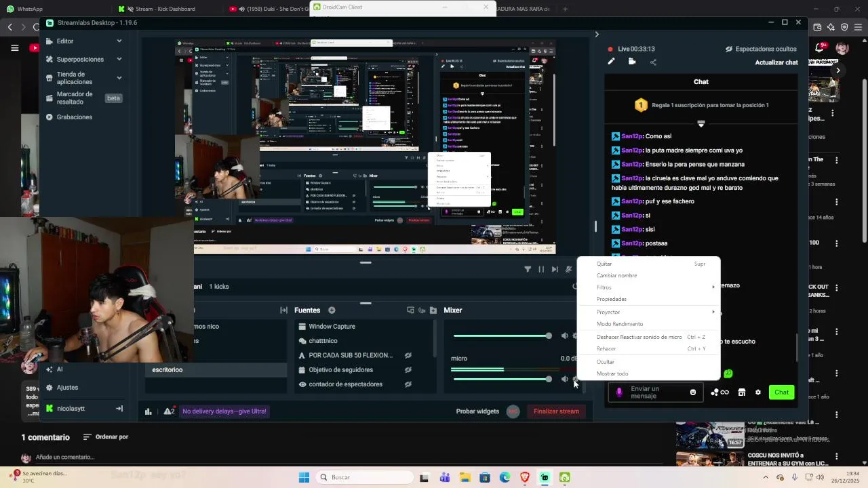Image resolution: width=868 pixels, height=488 pixels.
Task: Choose Modo Rendimiento from context menu
Action: 648,324
